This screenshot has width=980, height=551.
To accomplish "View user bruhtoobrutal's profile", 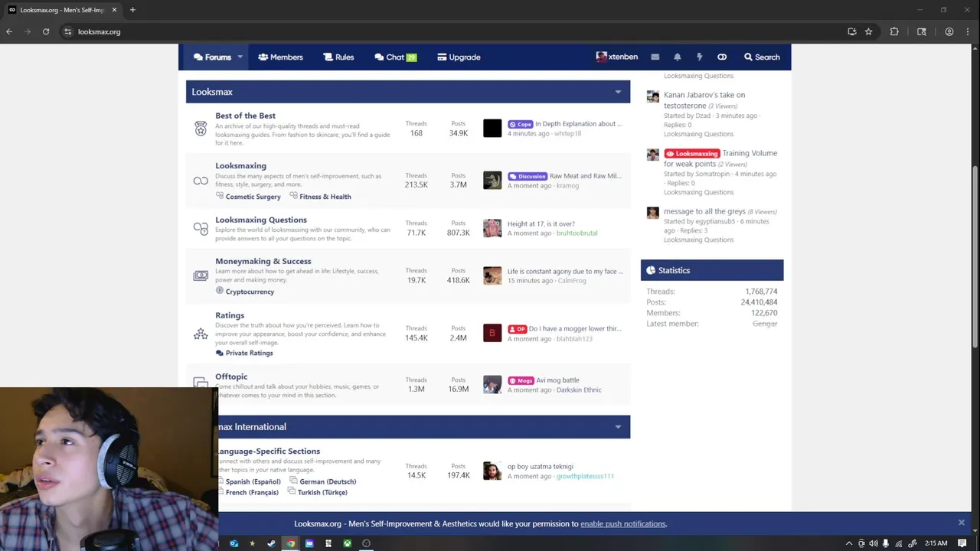I will (x=577, y=233).
